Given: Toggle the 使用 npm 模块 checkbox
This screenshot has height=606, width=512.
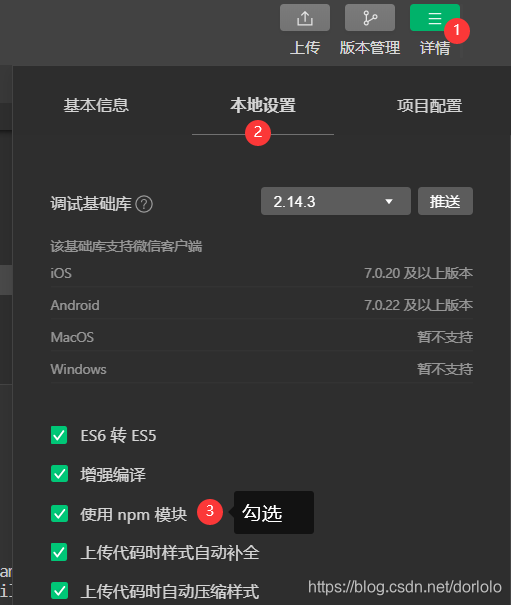Looking at the screenshot, I should [59, 514].
